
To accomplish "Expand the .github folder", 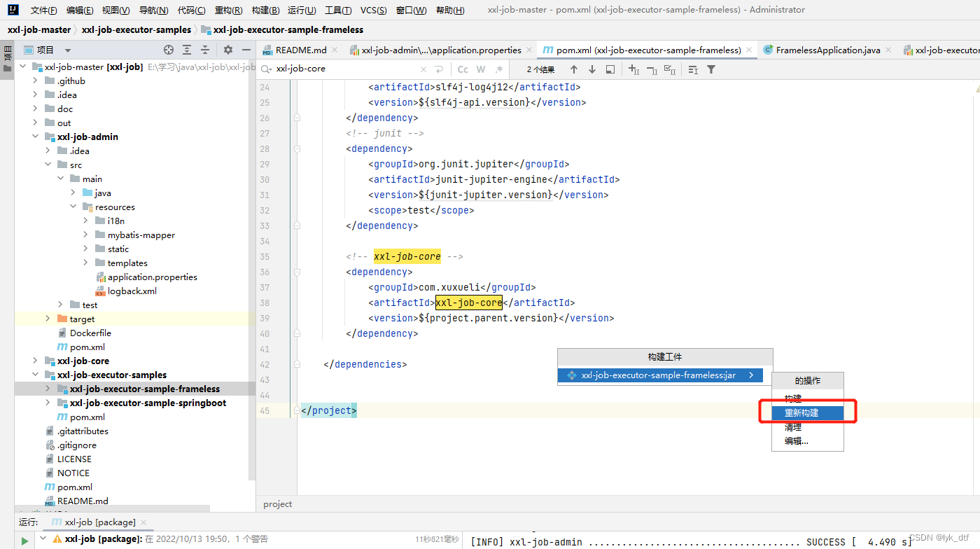I will click(x=36, y=81).
